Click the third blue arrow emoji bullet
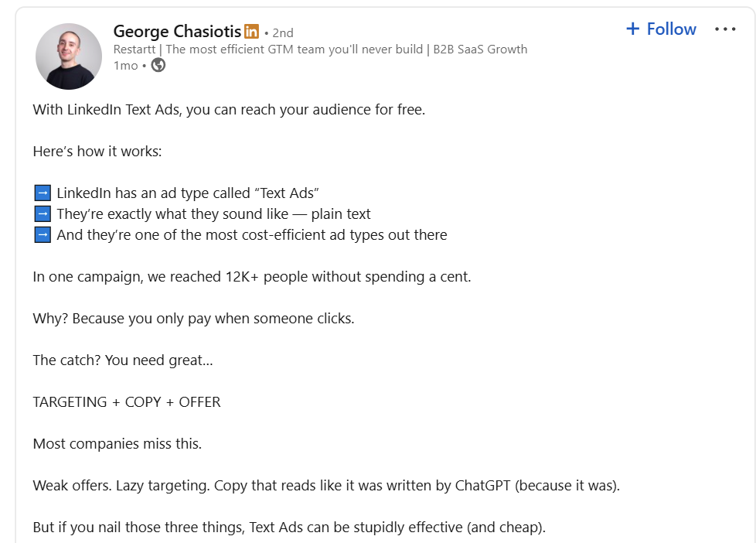This screenshot has width=756, height=543. pos(41,234)
